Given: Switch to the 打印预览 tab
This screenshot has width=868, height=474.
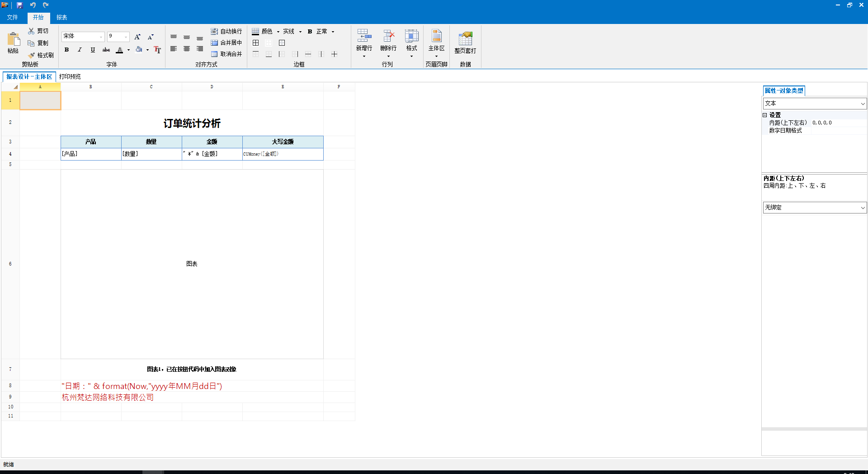Looking at the screenshot, I should tap(70, 76).
